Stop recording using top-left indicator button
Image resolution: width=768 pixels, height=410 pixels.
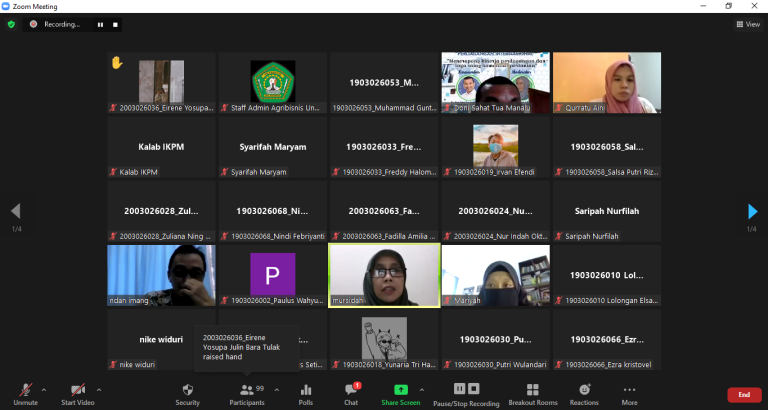click(116, 24)
